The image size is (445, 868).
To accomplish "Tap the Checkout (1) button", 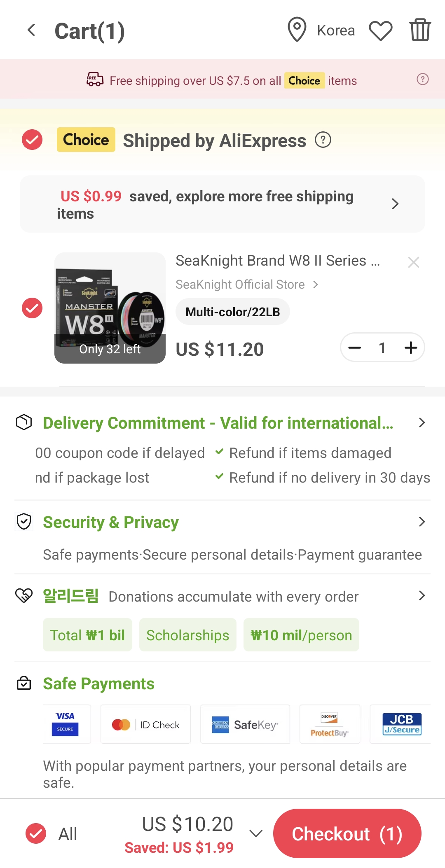I will [347, 834].
